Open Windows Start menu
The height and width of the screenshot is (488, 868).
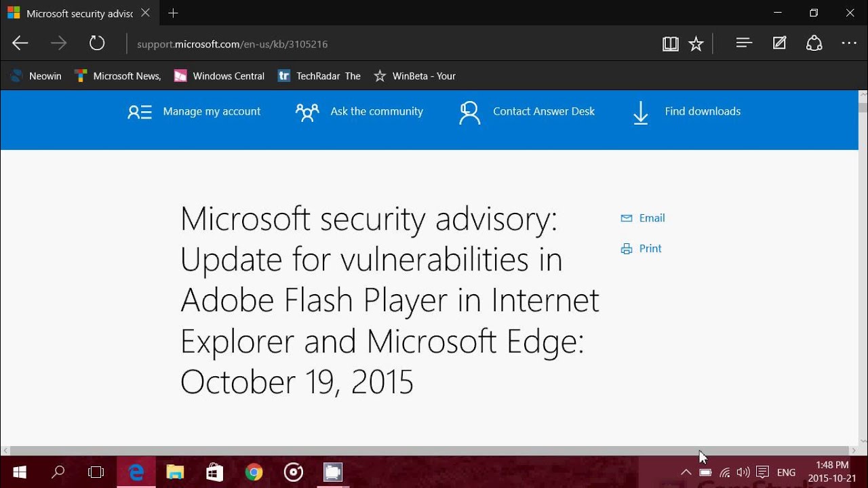click(19, 472)
